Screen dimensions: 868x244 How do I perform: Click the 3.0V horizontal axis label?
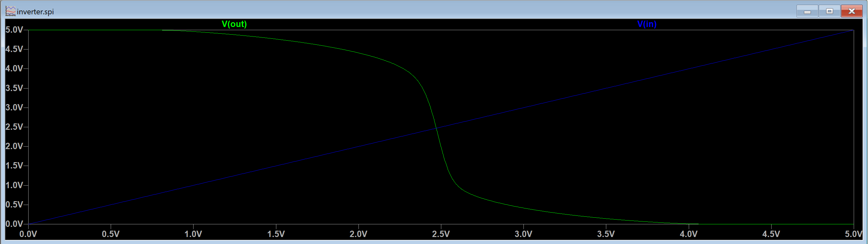pyautogui.click(x=524, y=234)
